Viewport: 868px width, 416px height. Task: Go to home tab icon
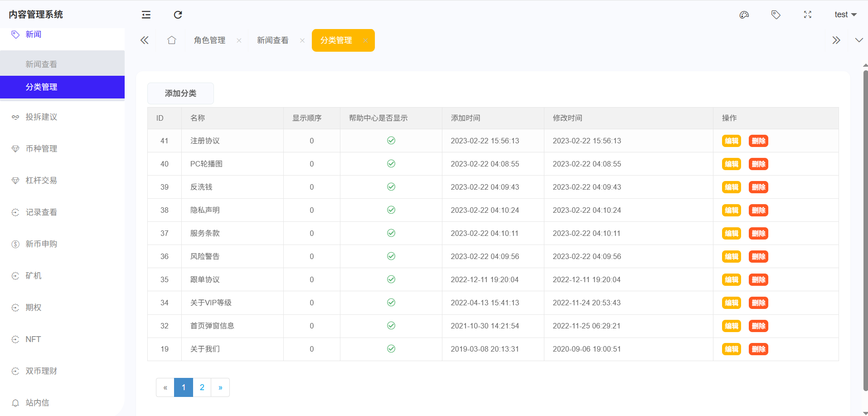tap(171, 40)
